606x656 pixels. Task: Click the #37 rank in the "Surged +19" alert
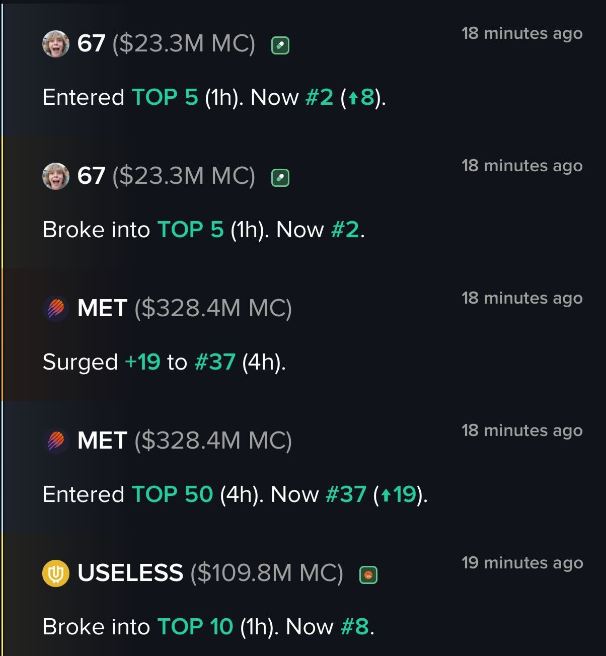tap(214, 362)
